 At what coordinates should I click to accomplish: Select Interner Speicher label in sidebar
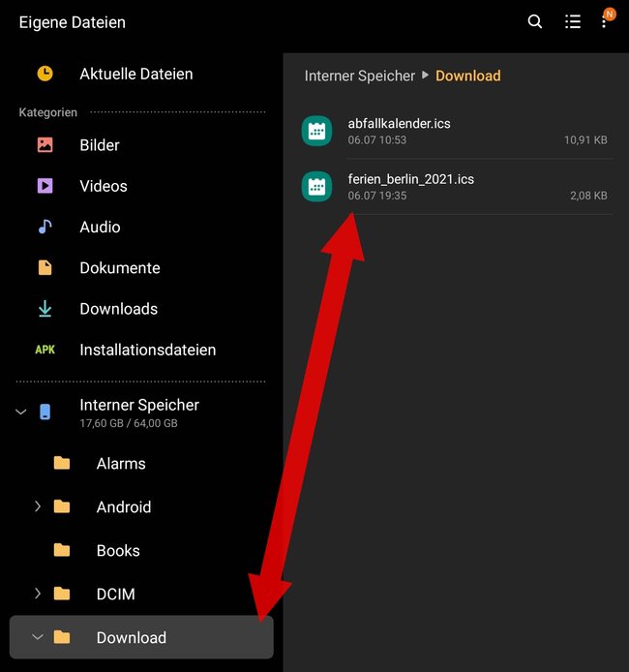point(139,405)
